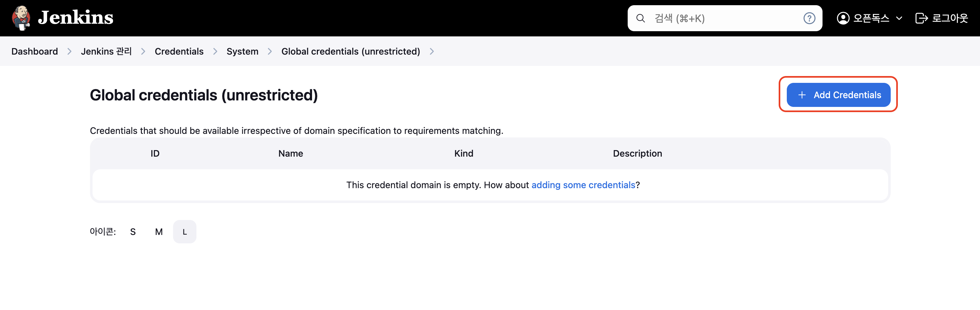Select medium icon size M
980x310 pixels.
click(x=159, y=232)
